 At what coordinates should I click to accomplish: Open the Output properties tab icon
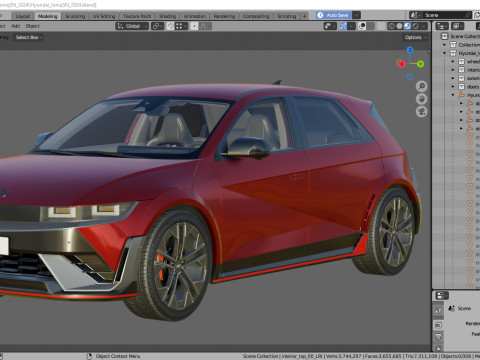pos(439,337)
